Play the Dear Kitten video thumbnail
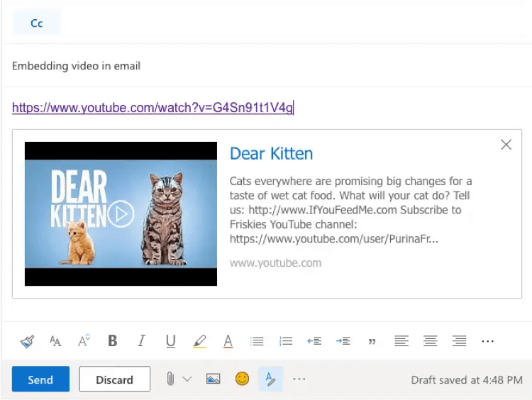Image resolution: width=532 pixels, height=400 pixels. tap(121, 213)
